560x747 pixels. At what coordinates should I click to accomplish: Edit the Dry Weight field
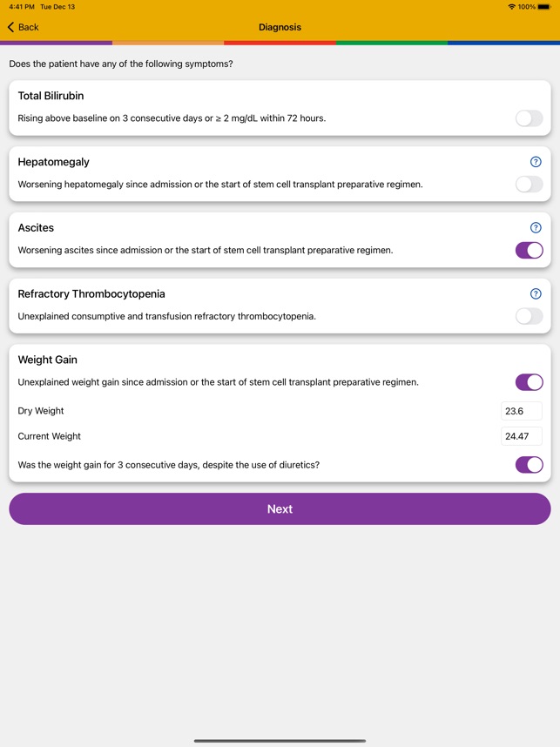pos(522,411)
